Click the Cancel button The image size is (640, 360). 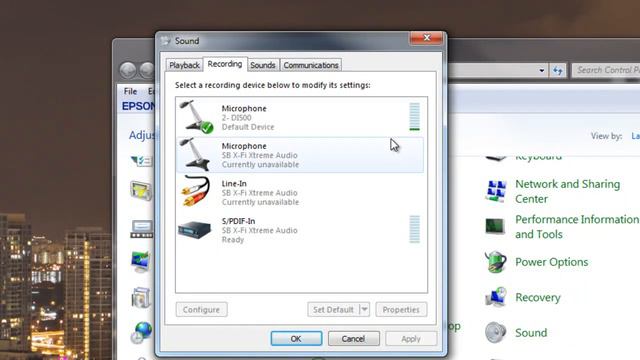[353, 339]
